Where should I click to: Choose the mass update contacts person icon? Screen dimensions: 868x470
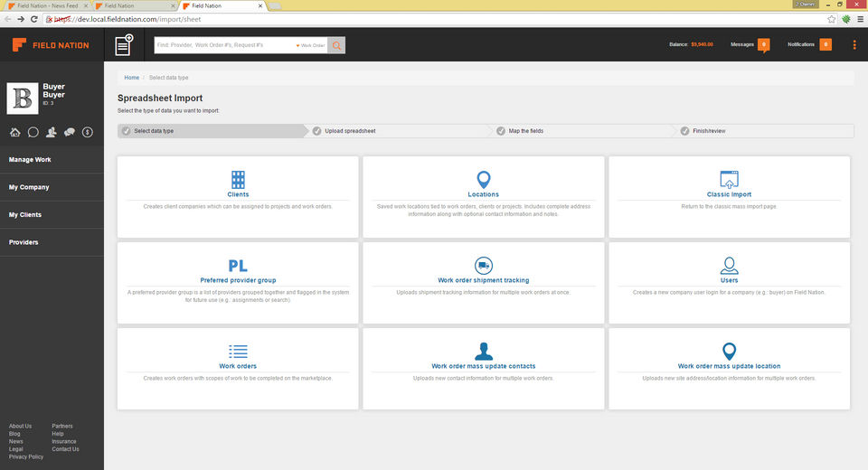(x=483, y=351)
